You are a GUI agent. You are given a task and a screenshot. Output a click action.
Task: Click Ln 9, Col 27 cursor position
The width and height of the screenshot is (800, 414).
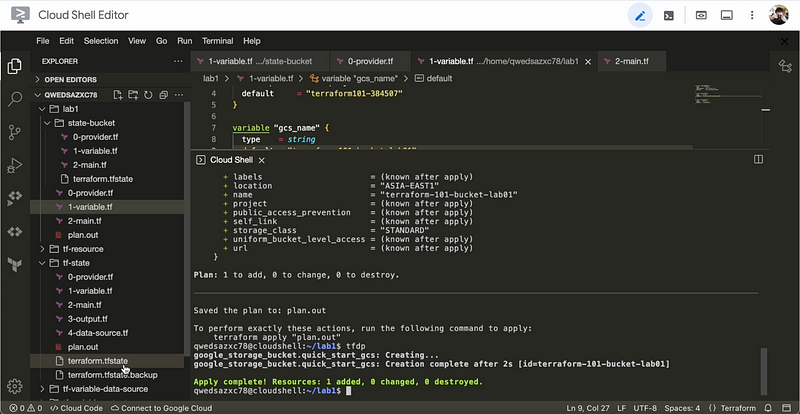588,408
